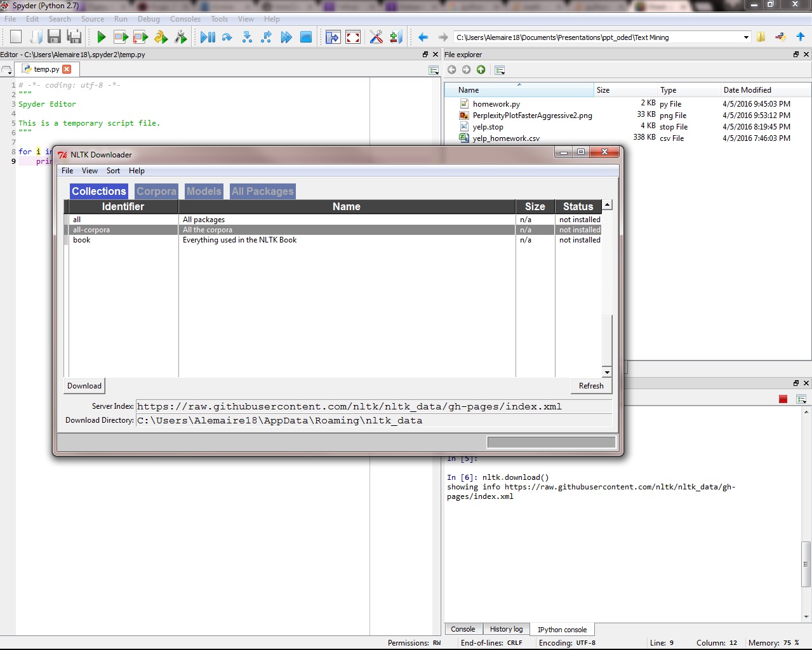Viewport: 812px width, 650px height.
Task: Expand the working directory path dropdown
Action: (x=746, y=37)
